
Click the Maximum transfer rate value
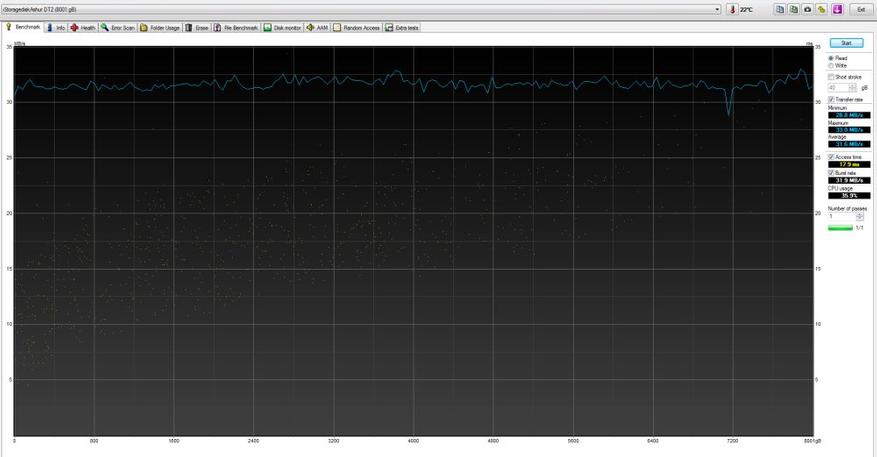849,130
